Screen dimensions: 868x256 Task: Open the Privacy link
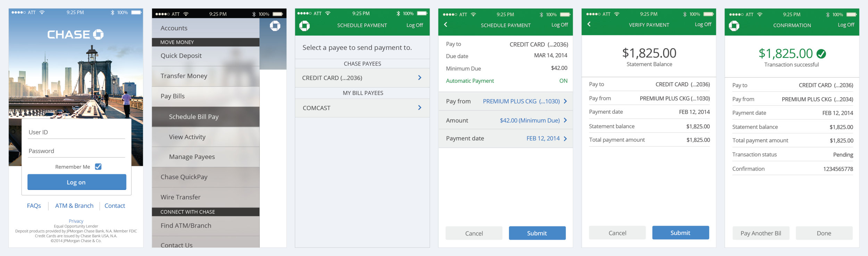(76, 221)
